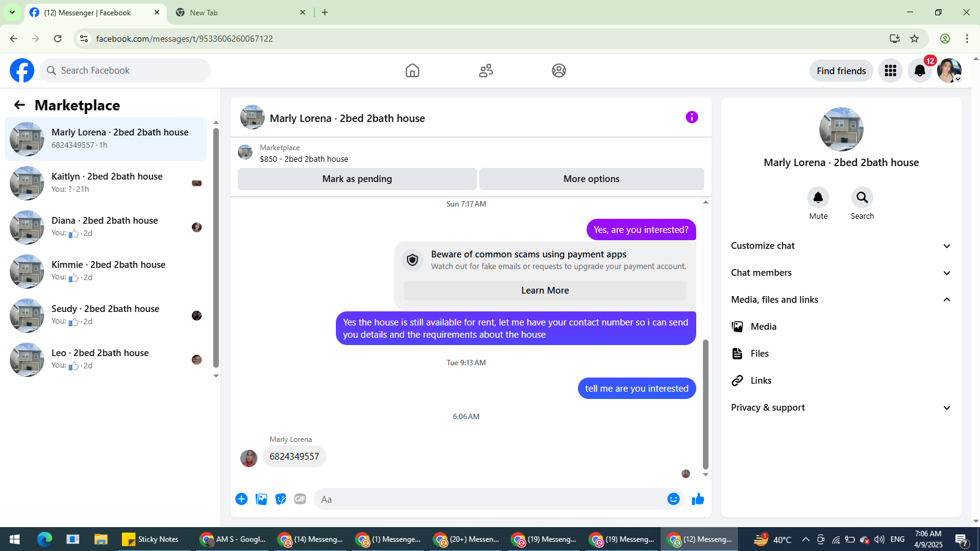
Task: Open the Facebook logo home link
Action: (22, 70)
